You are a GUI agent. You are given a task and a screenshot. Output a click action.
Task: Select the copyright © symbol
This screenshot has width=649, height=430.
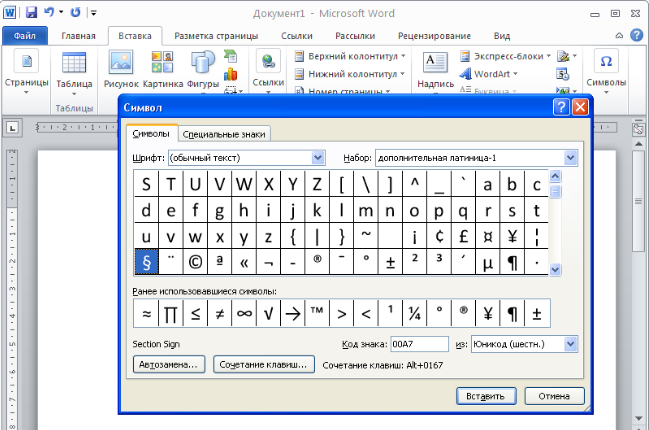click(x=195, y=262)
